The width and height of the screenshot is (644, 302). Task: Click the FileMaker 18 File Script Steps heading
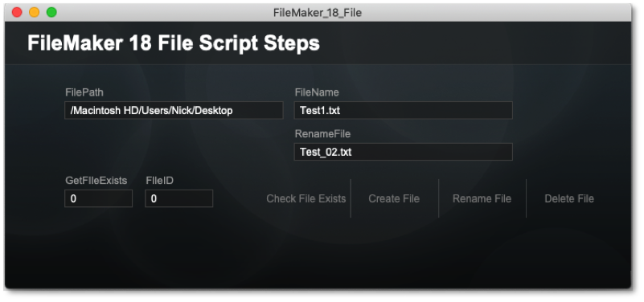[x=174, y=43]
